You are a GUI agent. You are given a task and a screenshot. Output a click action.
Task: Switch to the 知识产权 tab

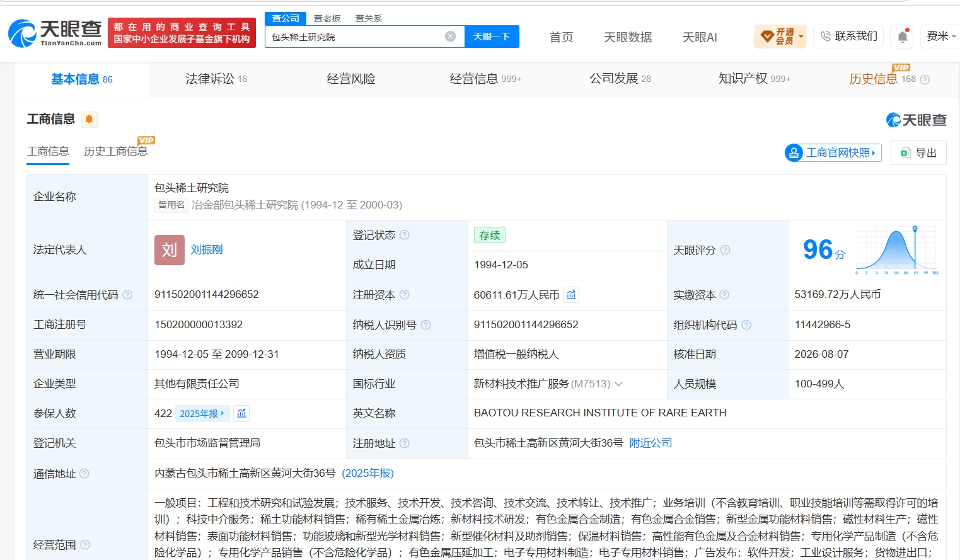755,79
